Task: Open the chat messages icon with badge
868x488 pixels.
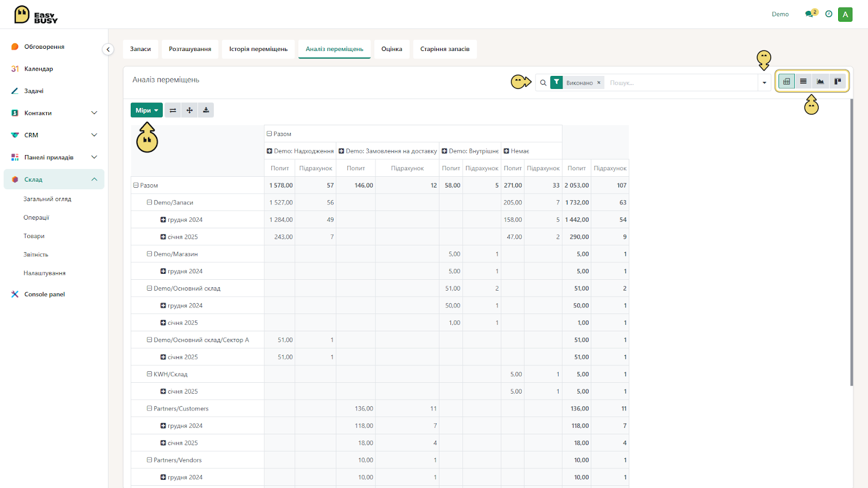Action: click(811, 14)
